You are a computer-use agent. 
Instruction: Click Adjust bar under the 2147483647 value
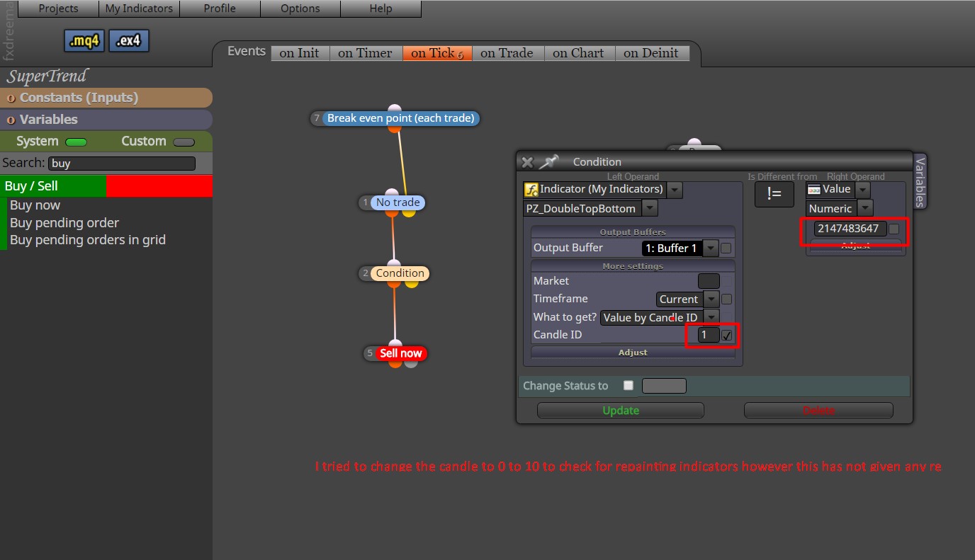856,246
